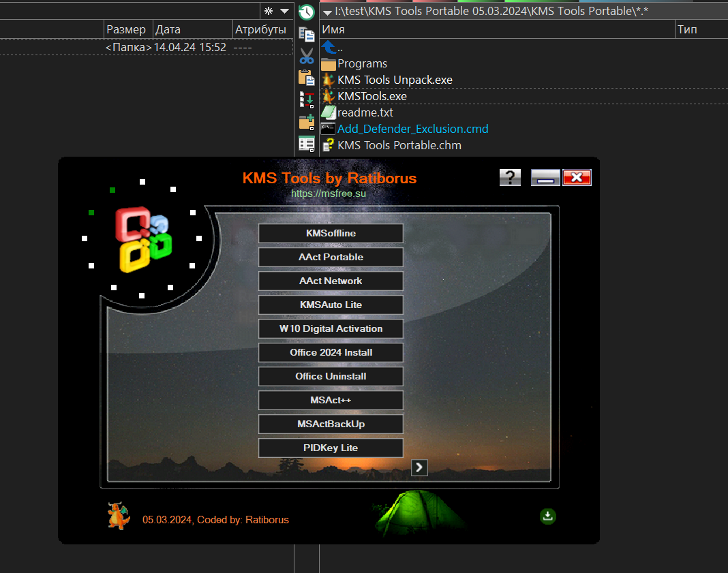728x573 pixels.
Task: Select Add_Defender_Exclusion.cmd file
Action: (412, 129)
